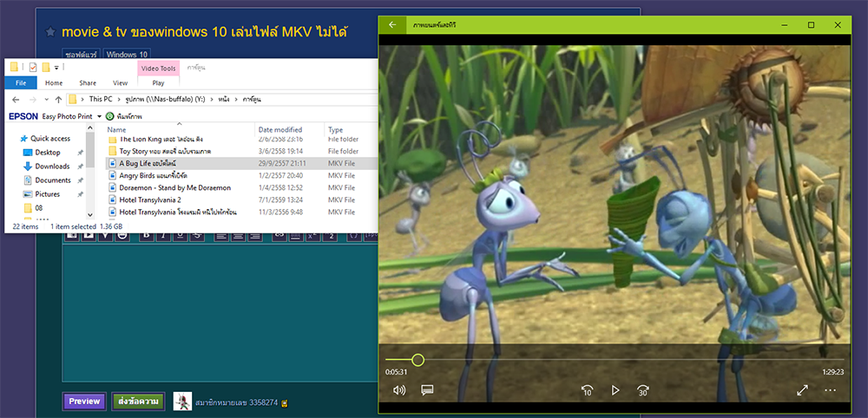The height and width of the screenshot is (418, 868).
Task: Click Properties icon in quick access toolbar
Action: [x=33, y=68]
